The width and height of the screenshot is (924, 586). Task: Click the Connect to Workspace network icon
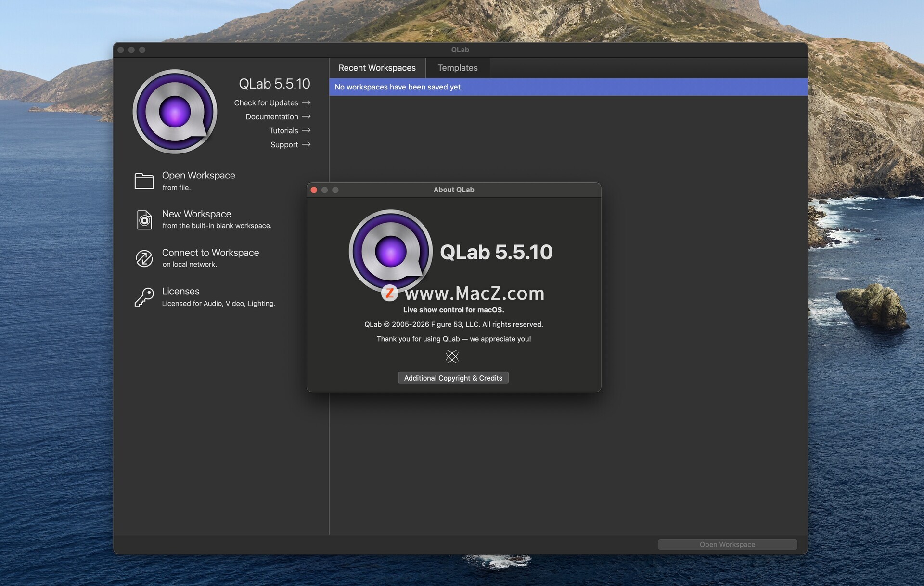(x=144, y=258)
